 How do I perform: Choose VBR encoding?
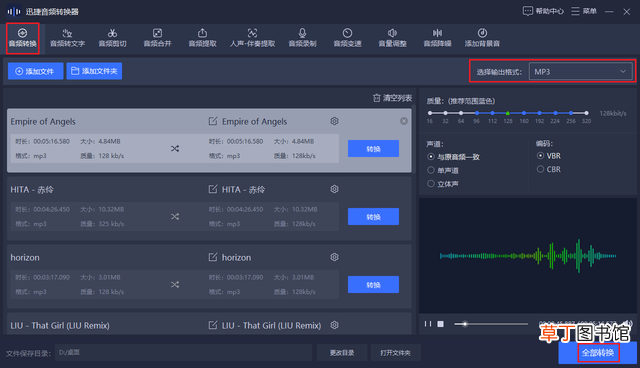[x=549, y=156]
